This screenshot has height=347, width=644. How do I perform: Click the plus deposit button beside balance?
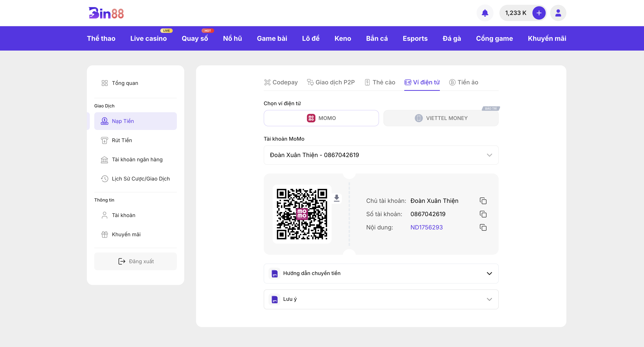coord(539,13)
